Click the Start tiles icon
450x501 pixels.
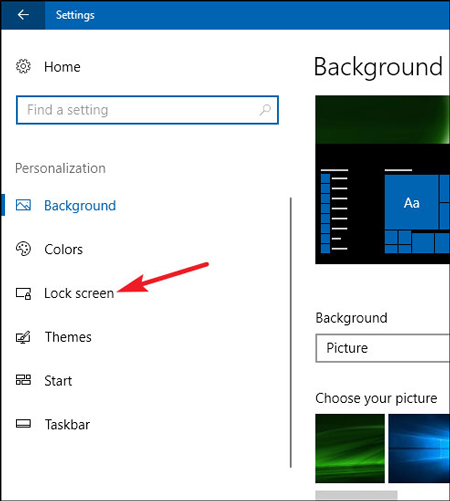tap(23, 380)
